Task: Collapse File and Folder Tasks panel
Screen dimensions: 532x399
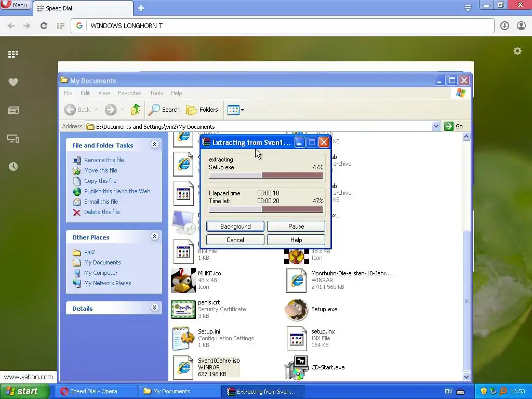Action: (154, 144)
